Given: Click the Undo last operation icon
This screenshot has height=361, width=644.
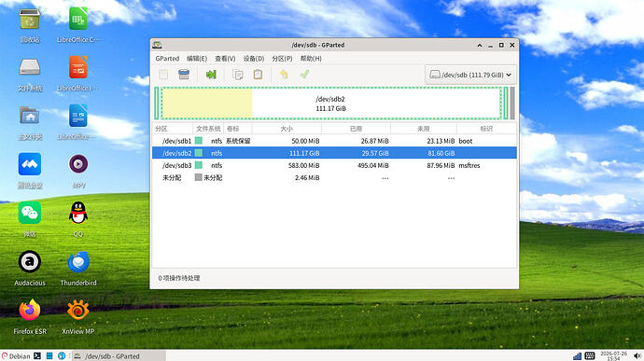Looking at the screenshot, I should tap(284, 75).
